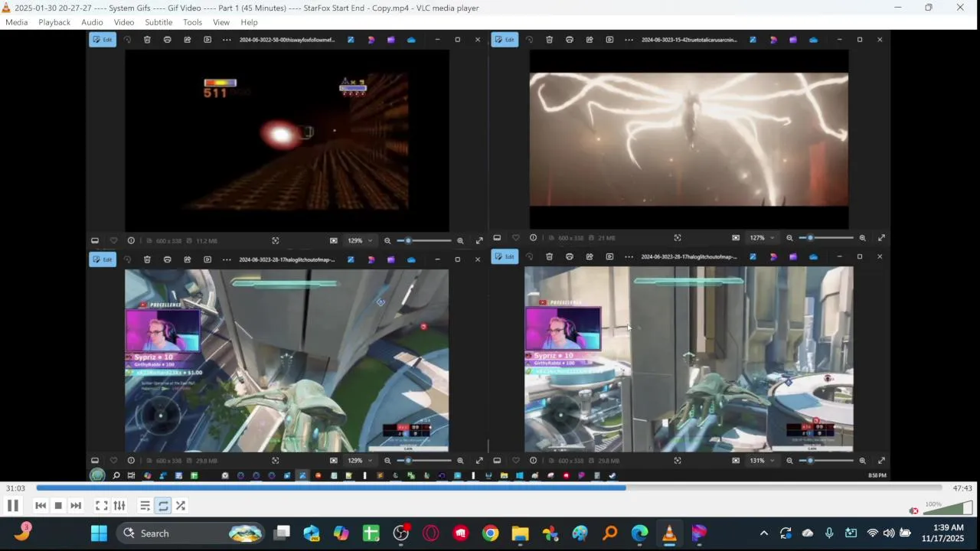Open the Help menu
The height and width of the screenshot is (551, 980).
[249, 22]
